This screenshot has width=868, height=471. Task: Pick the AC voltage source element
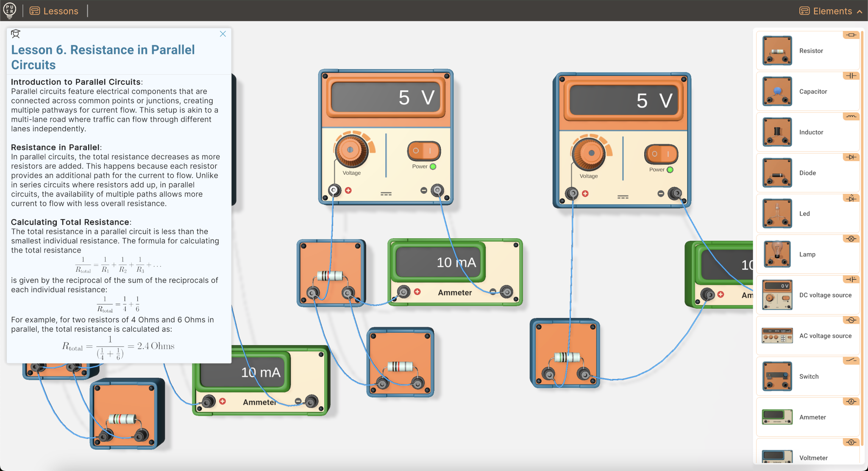777,335
